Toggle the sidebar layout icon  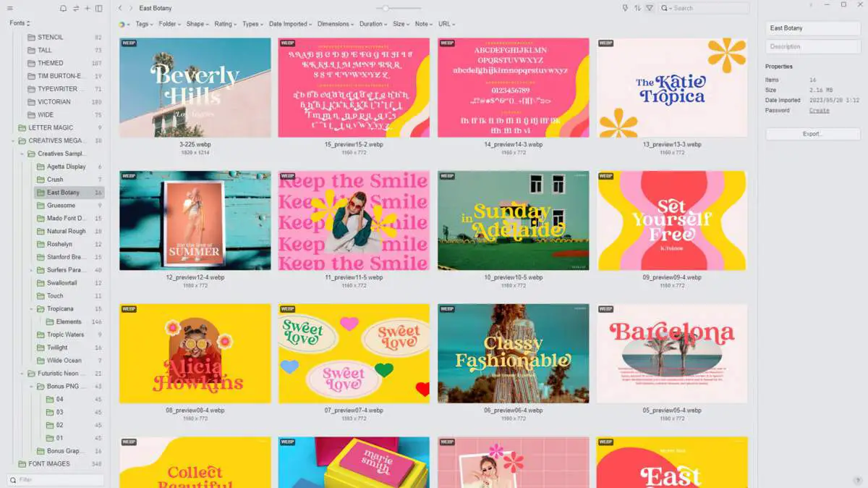click(x=99, y=9)
